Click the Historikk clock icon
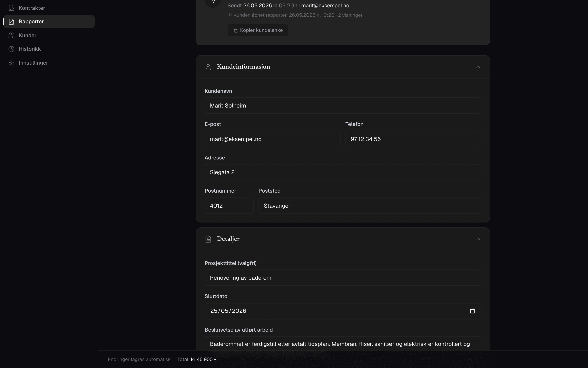Viewport: 588px width, 368px height. coord(11,49)
